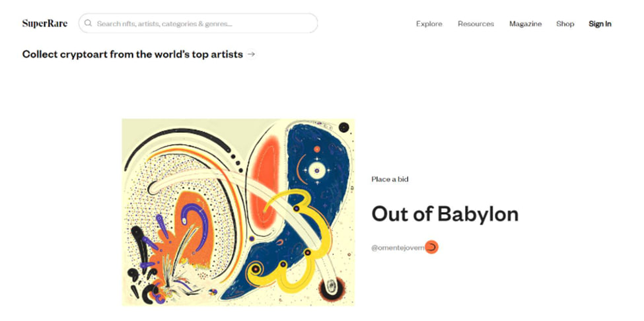Click the SuperRare logo
The height and width of the screenshot is (321, 644).
(x=45, y=23)
